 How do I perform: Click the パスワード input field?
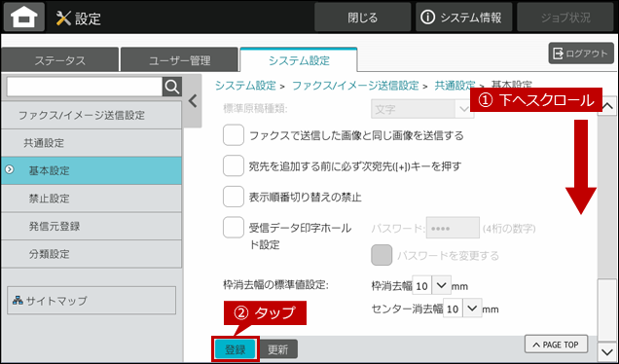[453, 228]
